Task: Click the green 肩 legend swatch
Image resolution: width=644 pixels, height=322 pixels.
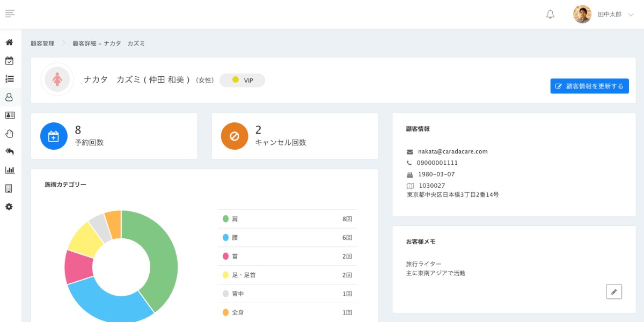Action: (x=226, y=219)
